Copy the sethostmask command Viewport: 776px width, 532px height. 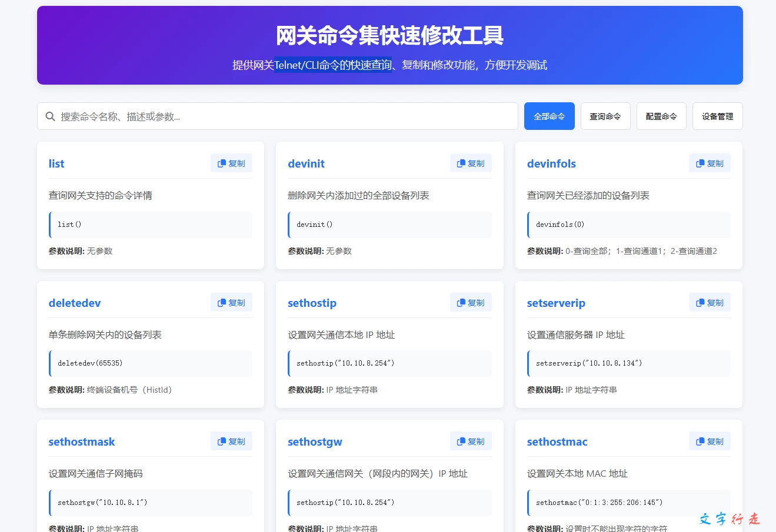pyautogui.click(x=231, y=441)
